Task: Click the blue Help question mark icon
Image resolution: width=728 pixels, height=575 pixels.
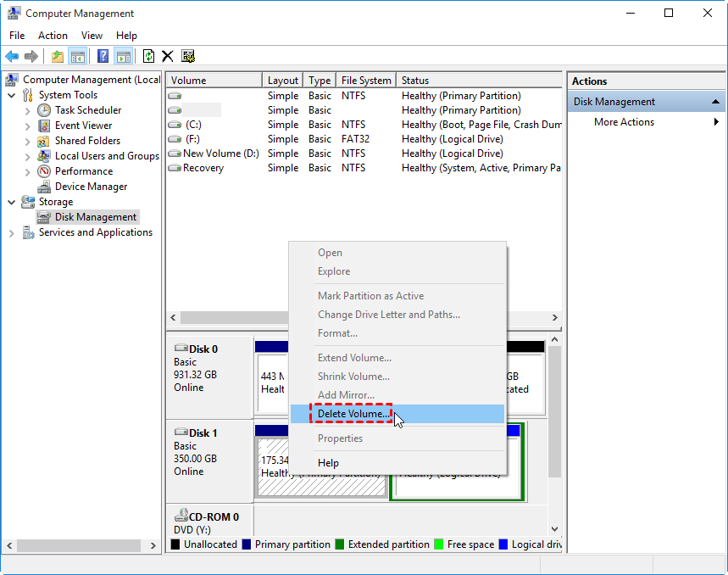Action: point(103,57)
